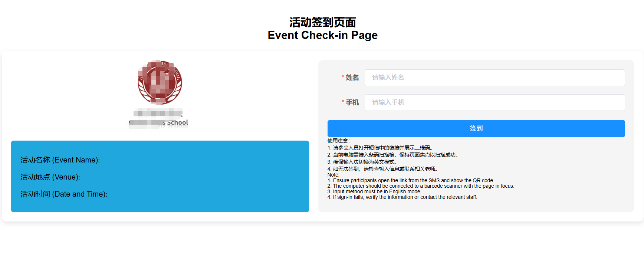
Task: Click the Chinese note 确保输入法切换为英文模式
Action: 363,162
